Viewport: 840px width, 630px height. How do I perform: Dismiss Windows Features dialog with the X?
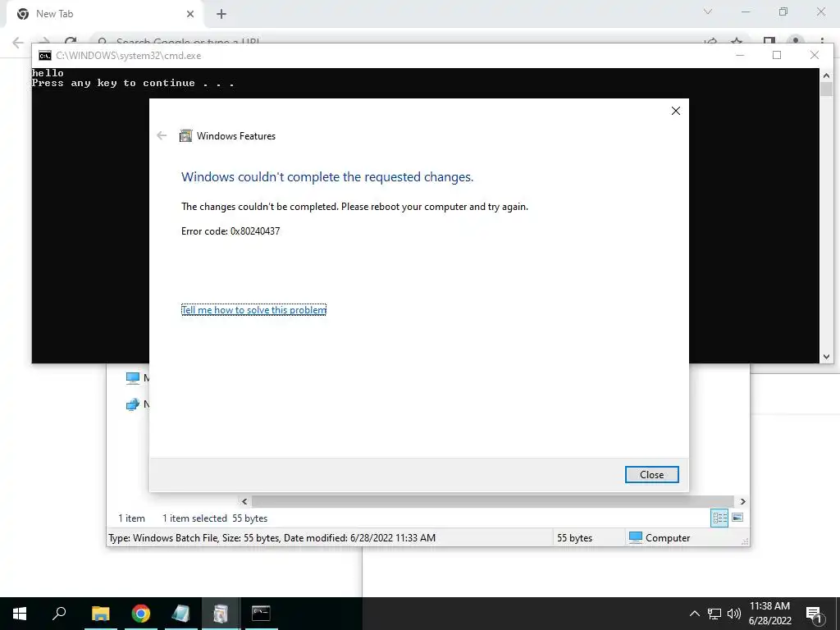tap(676, 111)
